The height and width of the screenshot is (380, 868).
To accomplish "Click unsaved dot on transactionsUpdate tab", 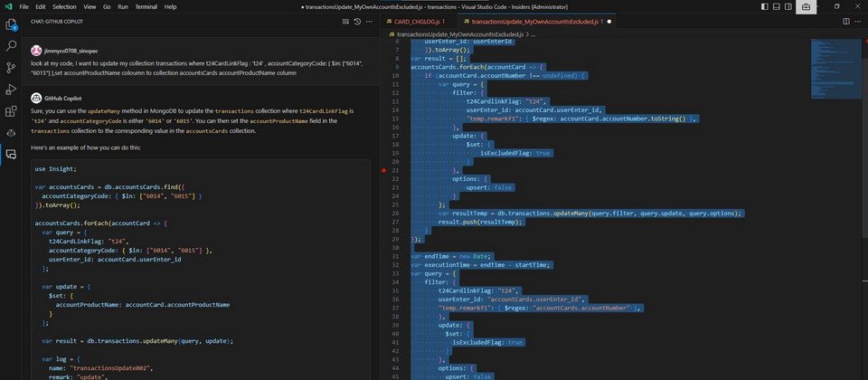I will pos(609,22).
